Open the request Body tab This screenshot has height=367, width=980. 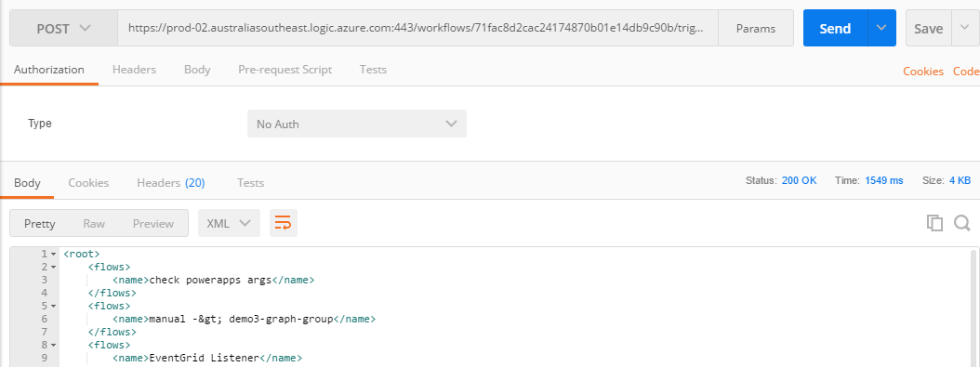click(197, 70)
